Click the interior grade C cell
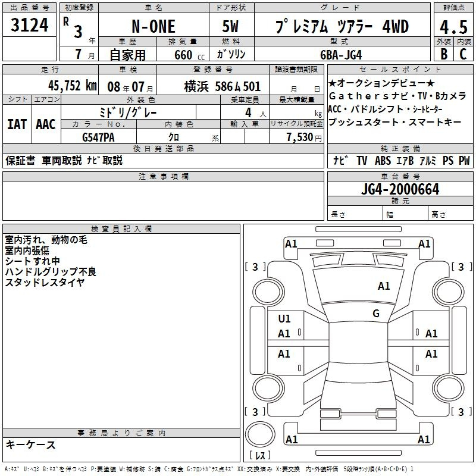Screen dimensions: 476x476 tap(463, 54)
